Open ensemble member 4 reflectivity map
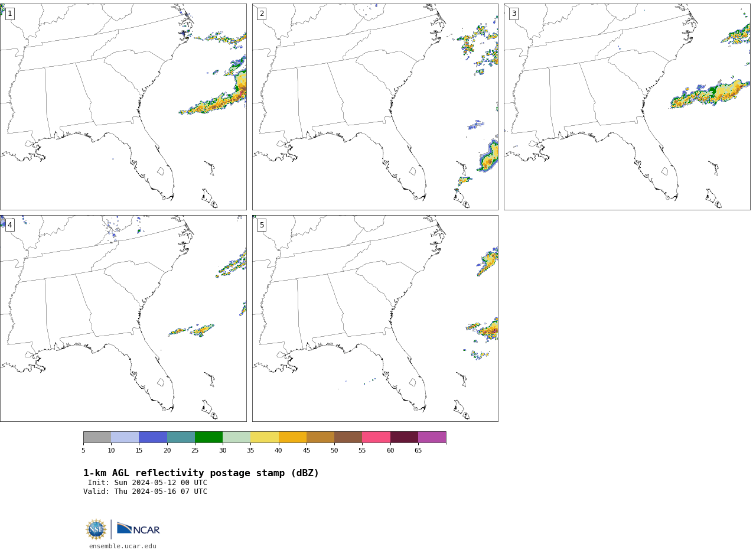 point(123,318)
